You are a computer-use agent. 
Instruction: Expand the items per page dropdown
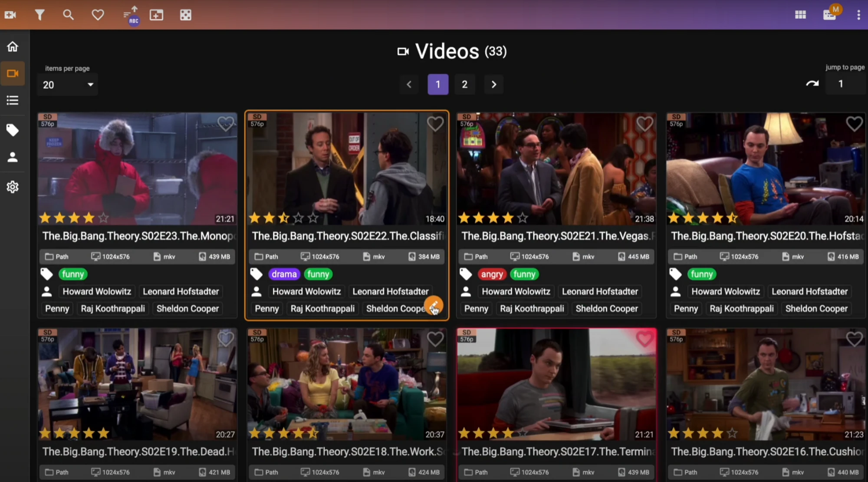click(x=68, y=85)
